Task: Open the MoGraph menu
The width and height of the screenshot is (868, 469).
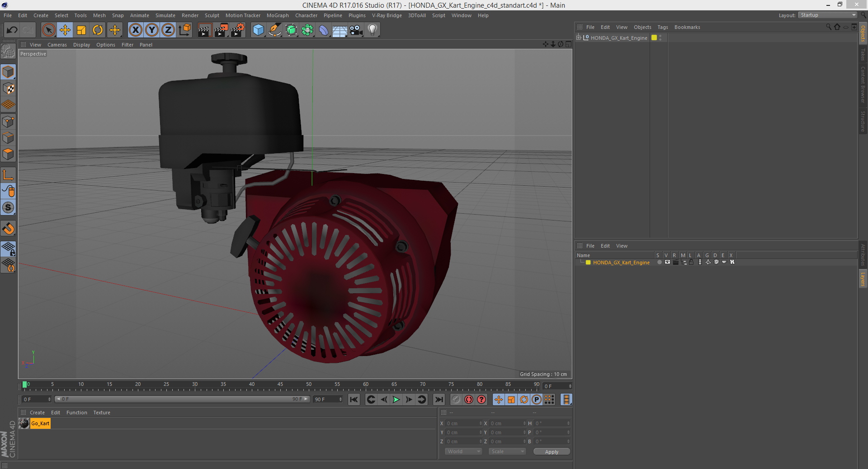Action: point(278,15)
